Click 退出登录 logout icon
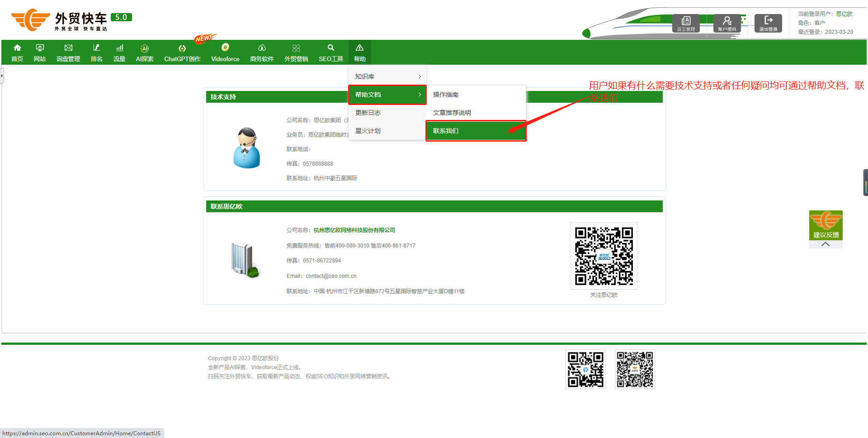Viewport: 868px width, 438px height. click(768, 23)
